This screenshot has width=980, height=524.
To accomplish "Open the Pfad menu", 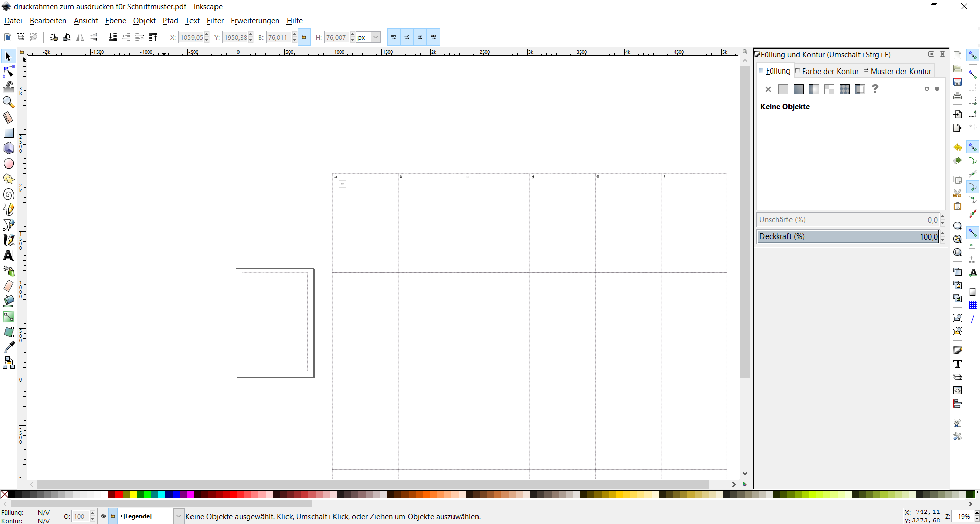I will (170, 21).
